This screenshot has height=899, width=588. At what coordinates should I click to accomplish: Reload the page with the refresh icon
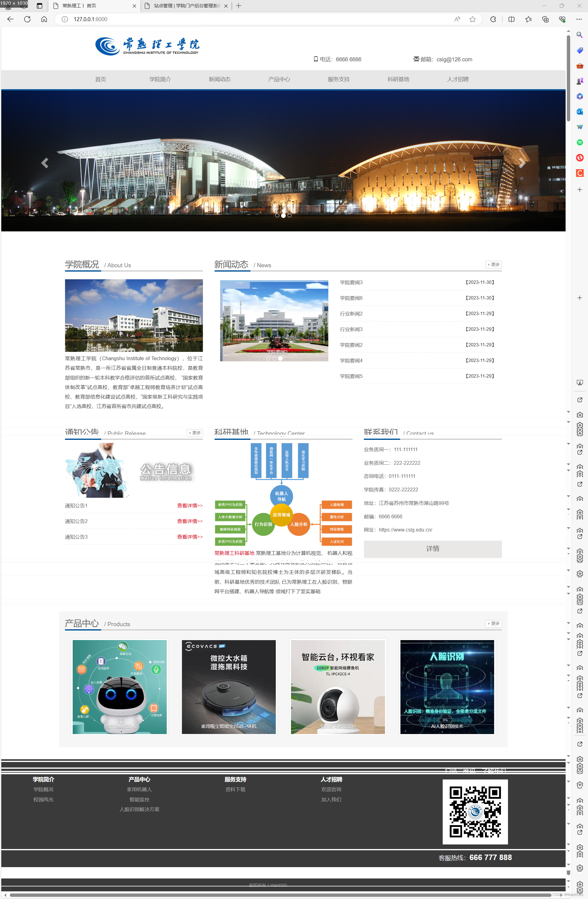(x=27, y=19)
